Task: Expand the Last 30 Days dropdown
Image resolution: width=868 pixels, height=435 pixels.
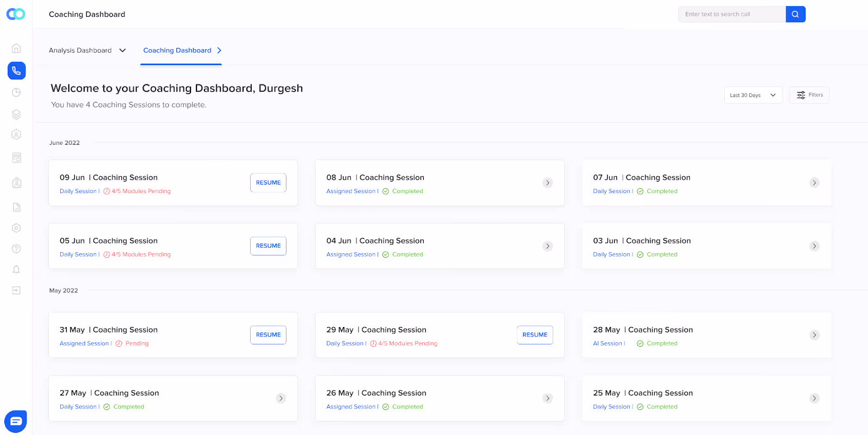Action: (753, 95)
